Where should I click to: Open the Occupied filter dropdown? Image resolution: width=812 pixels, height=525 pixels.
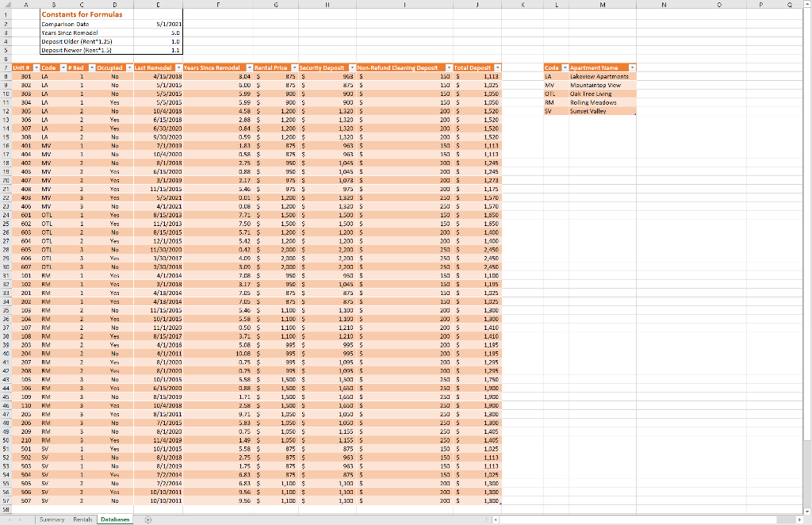click(x=129, y=68)
